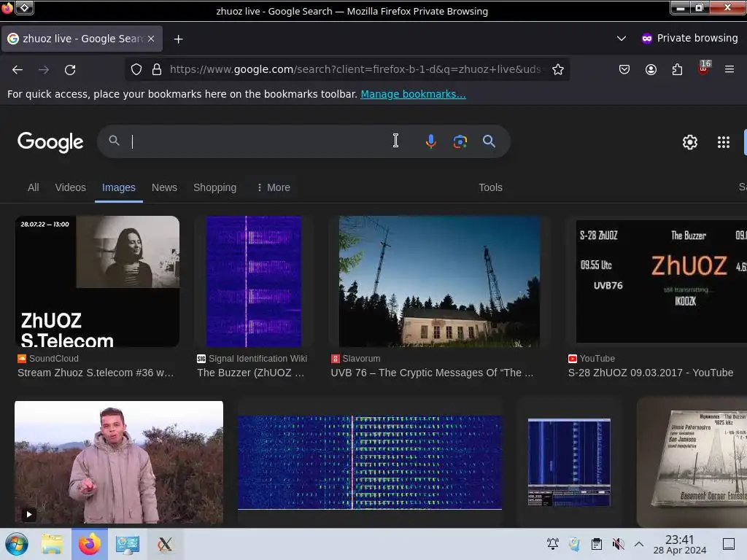Switch to the All results tab
The image size is (747, 560).
34,187
